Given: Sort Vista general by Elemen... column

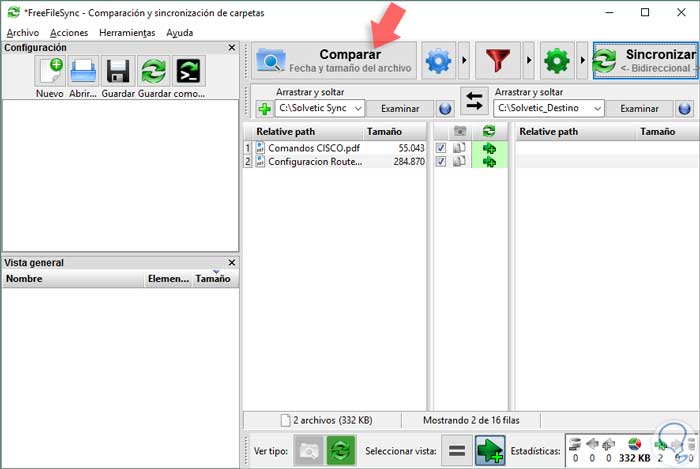Looking at the screenshot, I should click(168, 278).
